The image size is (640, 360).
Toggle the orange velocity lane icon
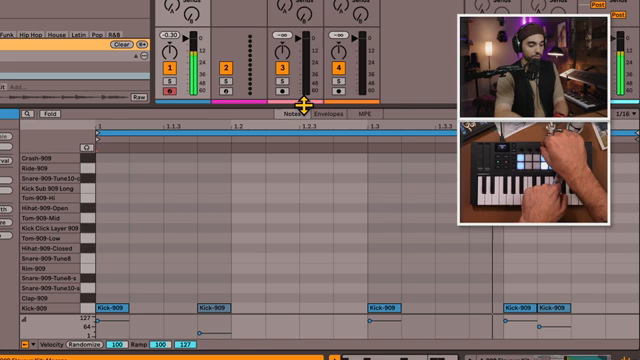tap(25, 344)
